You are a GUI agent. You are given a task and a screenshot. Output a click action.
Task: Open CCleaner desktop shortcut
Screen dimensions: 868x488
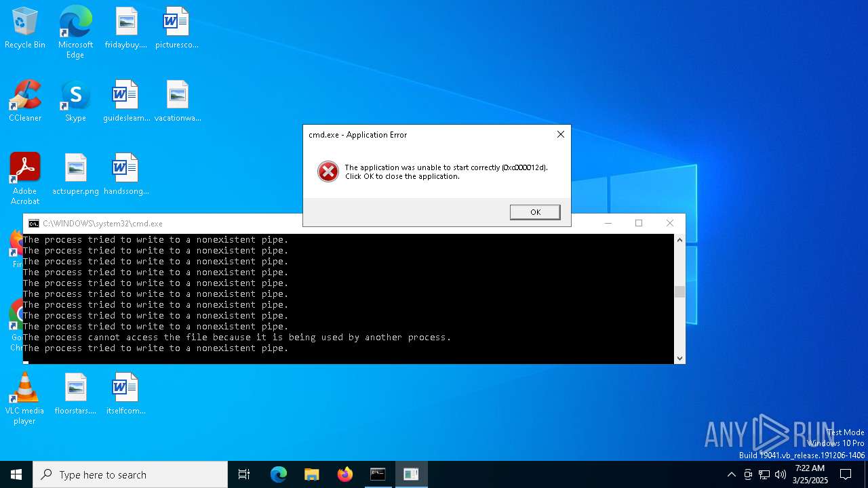[25, 102]
